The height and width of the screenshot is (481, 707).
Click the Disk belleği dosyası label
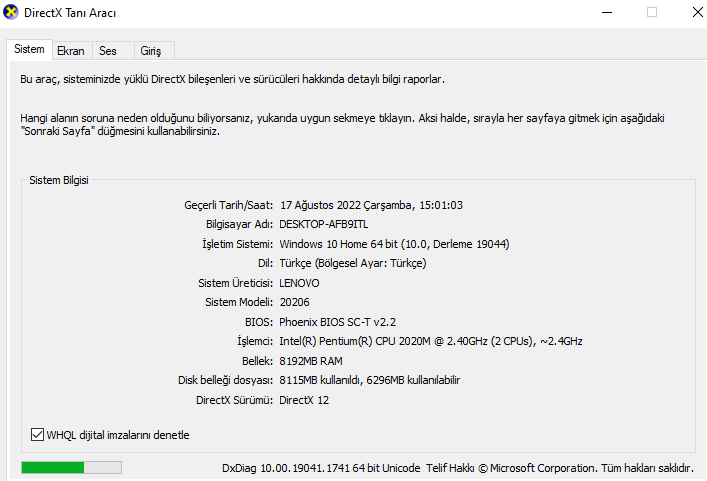pos(225,380)
